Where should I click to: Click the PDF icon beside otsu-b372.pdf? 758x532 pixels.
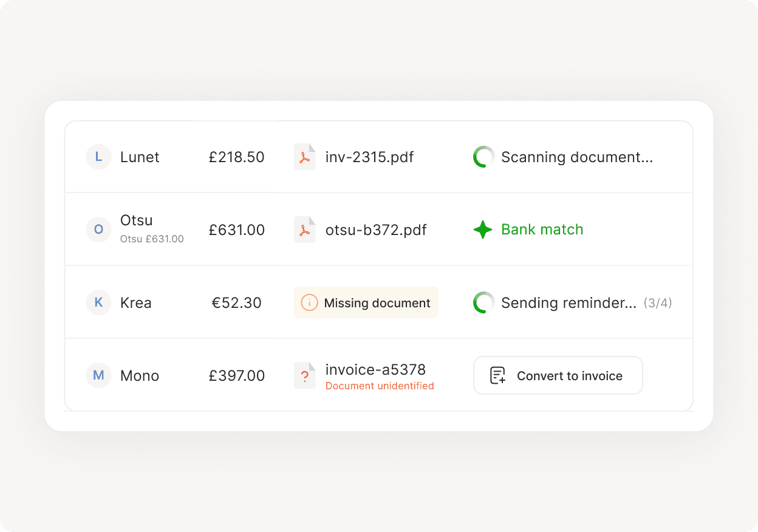coord(305,230)
